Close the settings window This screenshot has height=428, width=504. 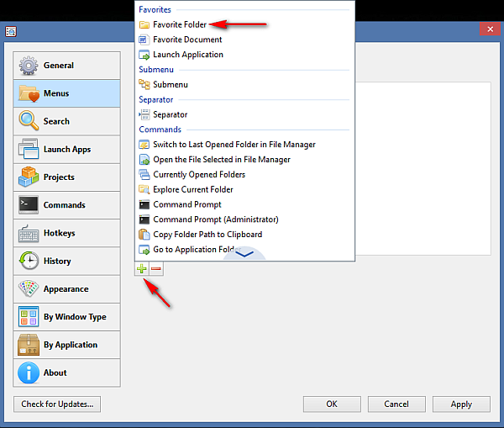tap(490, 29)
